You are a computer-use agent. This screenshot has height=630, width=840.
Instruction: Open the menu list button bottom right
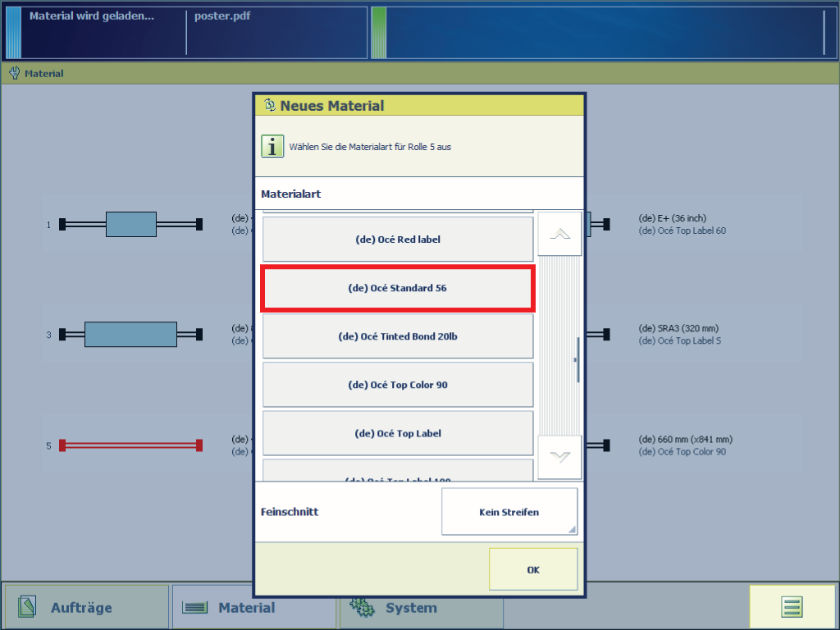click(x=792, y=607)
